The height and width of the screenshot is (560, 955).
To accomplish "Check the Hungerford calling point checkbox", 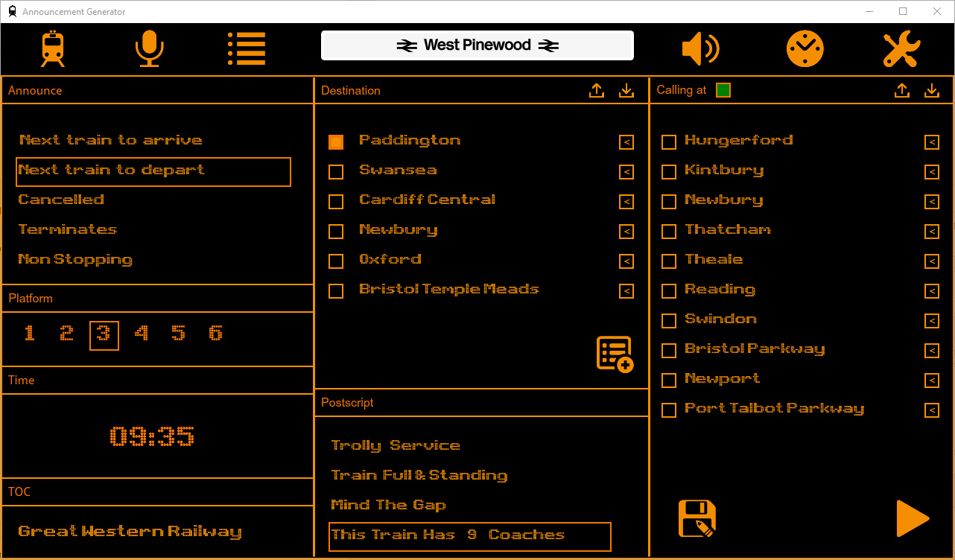I will pos(669,142).
